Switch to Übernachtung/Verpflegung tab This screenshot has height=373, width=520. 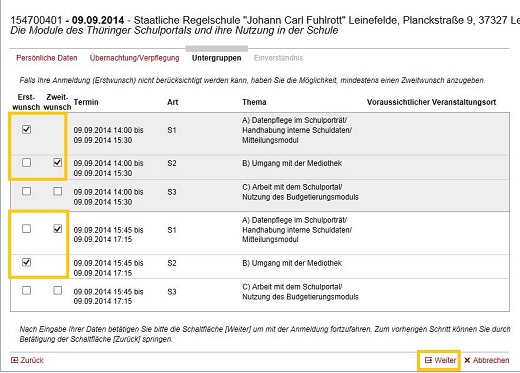click(x=134, y=58)
